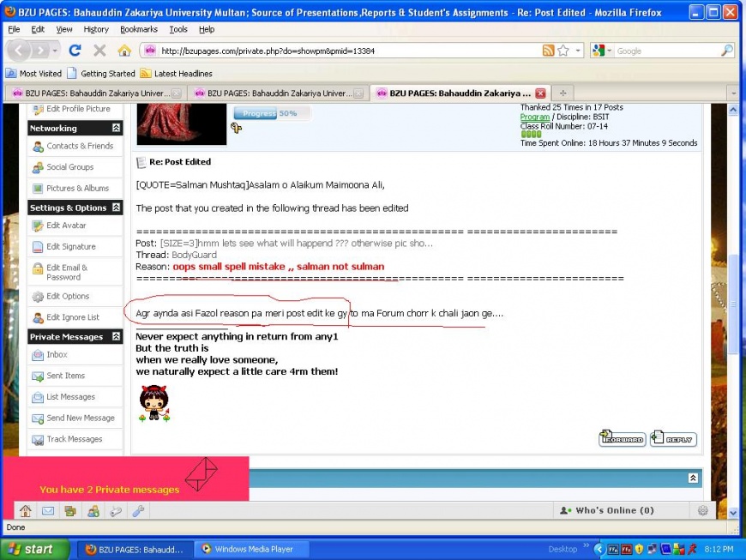
Task: Click the home icon in bottom forum bar
Action: point(26,511)
